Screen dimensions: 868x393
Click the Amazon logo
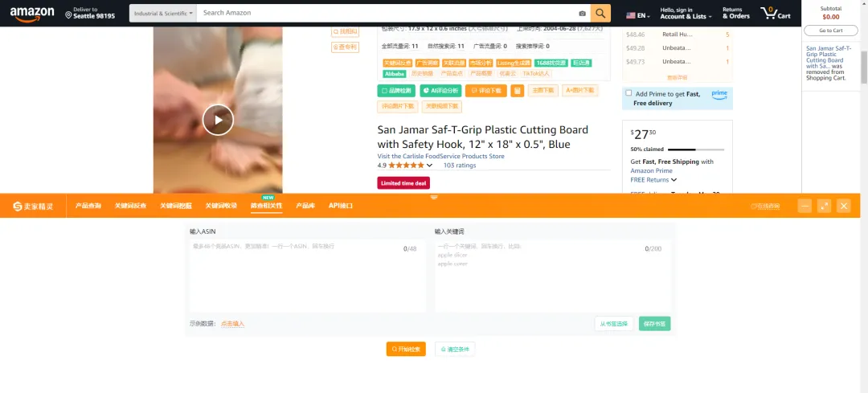(x=31, y=14)
